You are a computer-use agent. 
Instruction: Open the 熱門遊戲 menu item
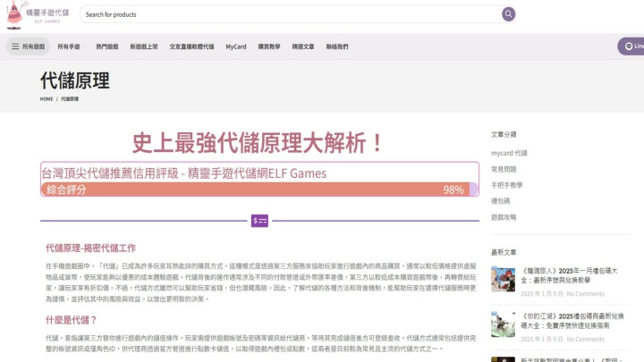pos(107,46)
